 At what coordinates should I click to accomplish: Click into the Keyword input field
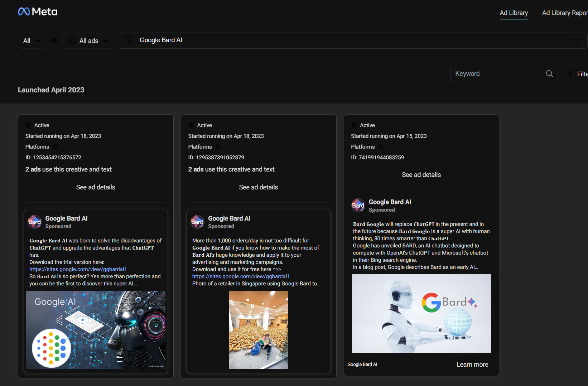tap(498, 74)
